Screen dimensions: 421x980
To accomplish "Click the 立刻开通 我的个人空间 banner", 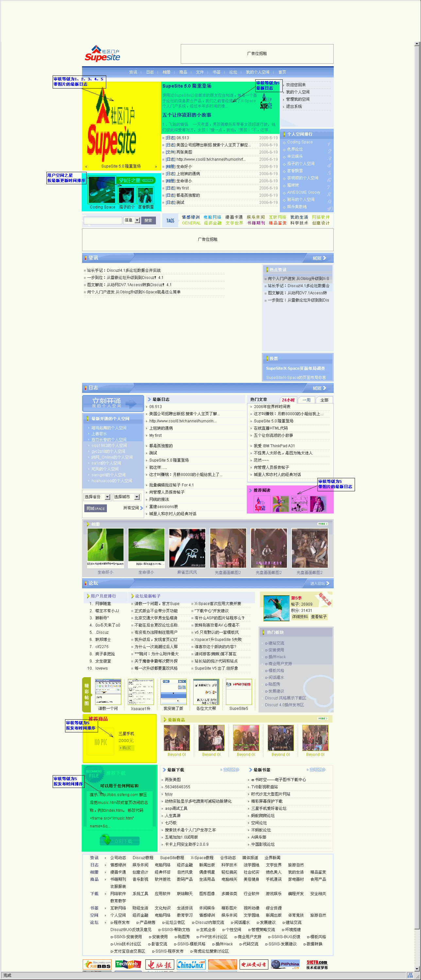I will 113,403.
